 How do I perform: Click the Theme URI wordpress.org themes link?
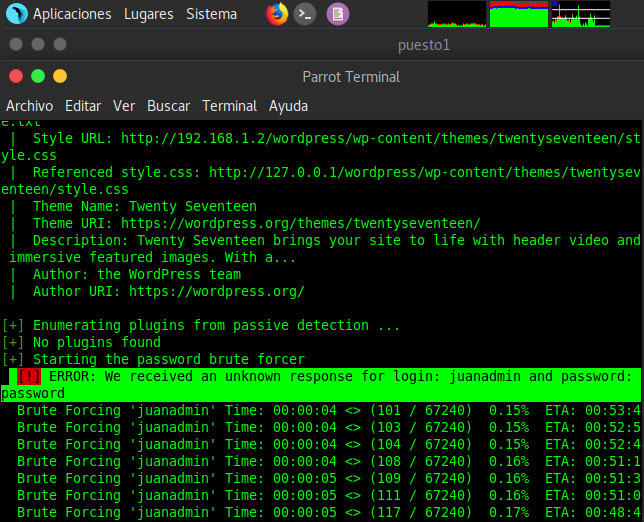click(301, 223)
